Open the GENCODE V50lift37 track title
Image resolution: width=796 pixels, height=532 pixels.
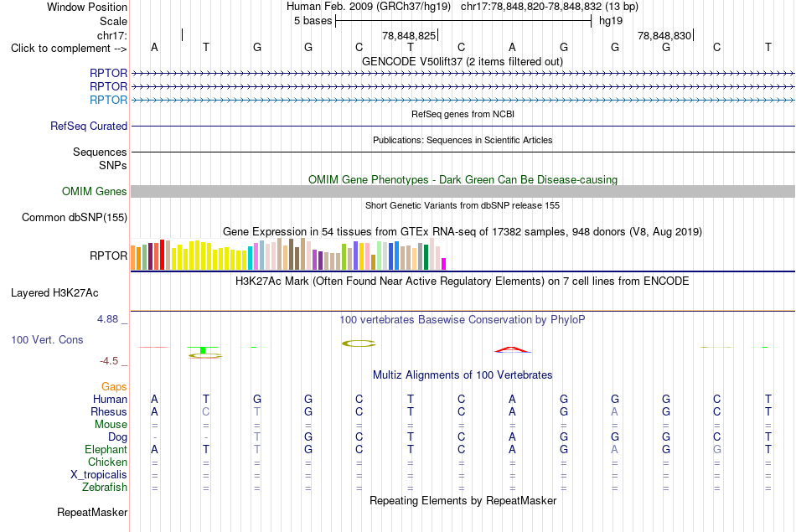click(462, 61)
